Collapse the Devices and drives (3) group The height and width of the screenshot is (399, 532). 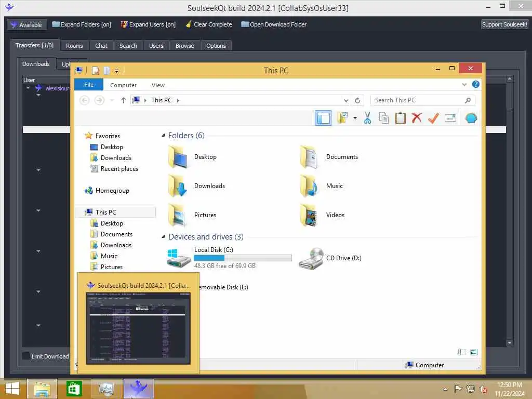click(x=163, y=237)
